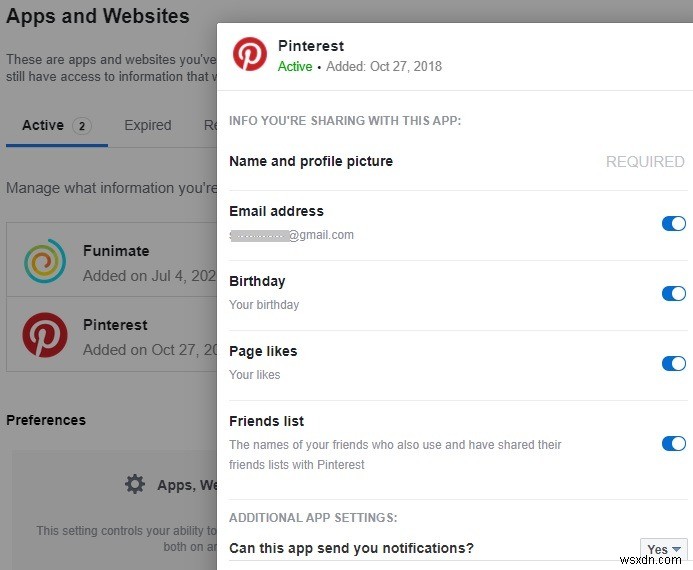Click the Funimate spiral app icon
Viewport: 693px width, 570px height.
45,261
